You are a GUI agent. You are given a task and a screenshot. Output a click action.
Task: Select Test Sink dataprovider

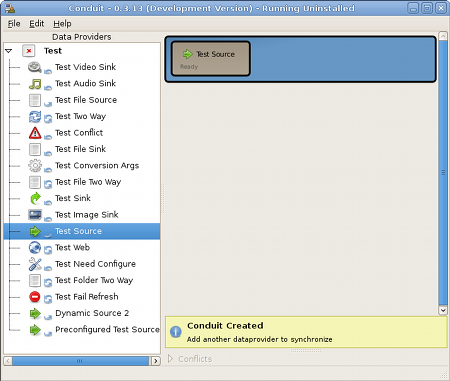73,198
